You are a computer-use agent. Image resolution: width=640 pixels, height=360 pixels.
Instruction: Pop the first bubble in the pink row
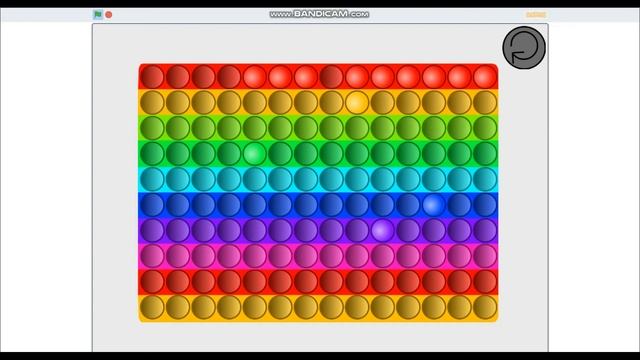pos(152,256)
